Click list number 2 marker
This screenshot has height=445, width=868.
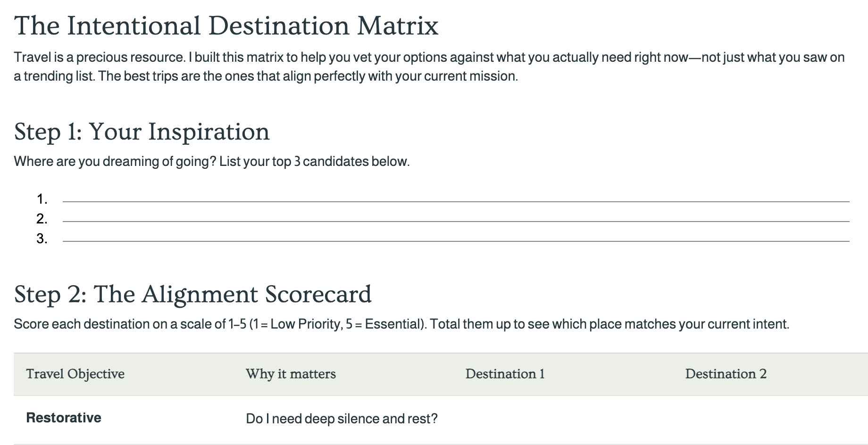pyautogui.click(x=42, y=219)
